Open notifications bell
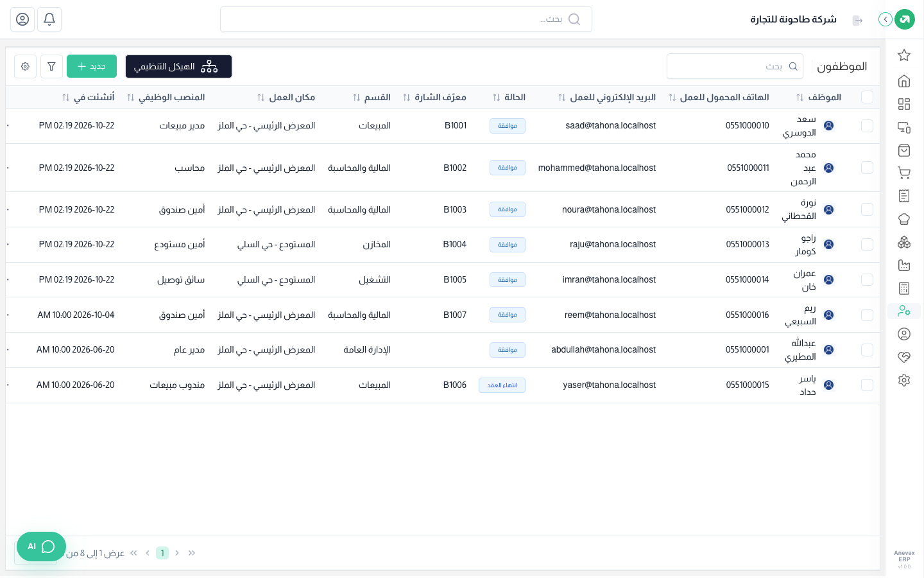 pyautogui.click(x=49, y=19)
